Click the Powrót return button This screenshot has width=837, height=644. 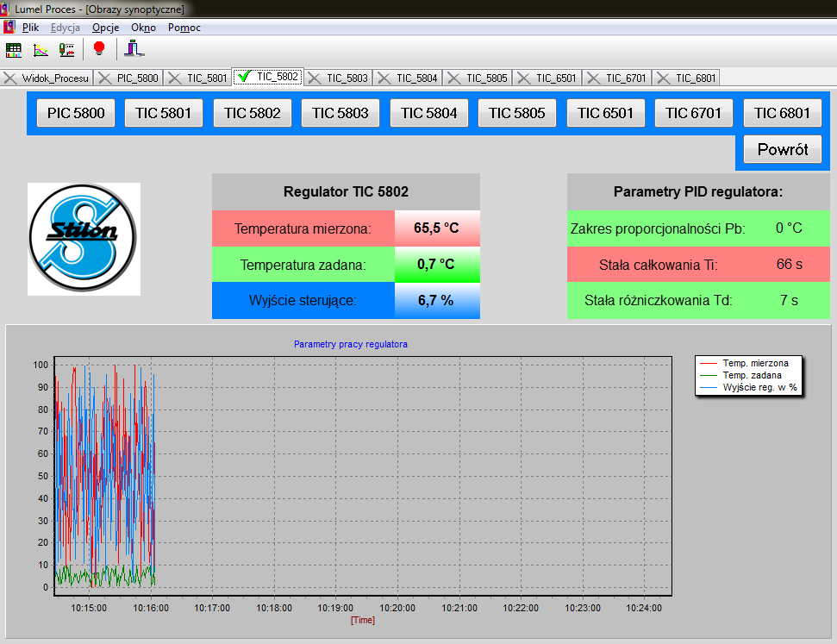[783, 150]
